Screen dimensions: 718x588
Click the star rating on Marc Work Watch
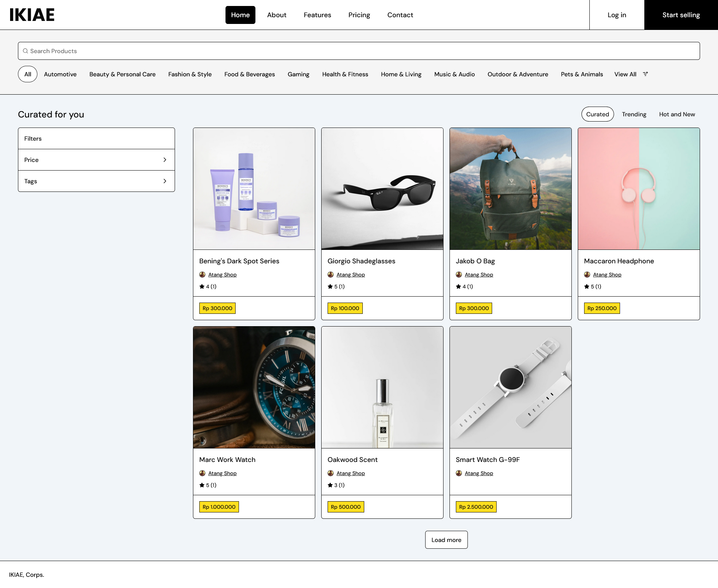(202, 485)
